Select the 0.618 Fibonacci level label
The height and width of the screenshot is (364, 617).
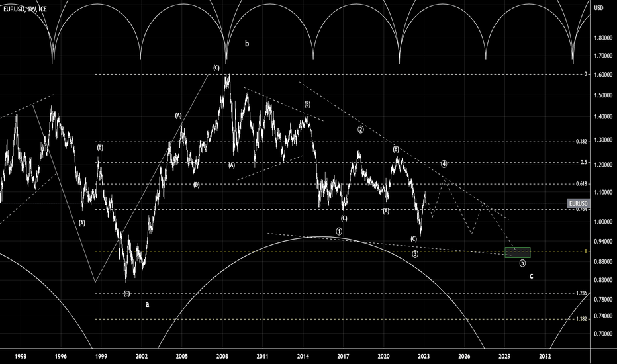581,184
